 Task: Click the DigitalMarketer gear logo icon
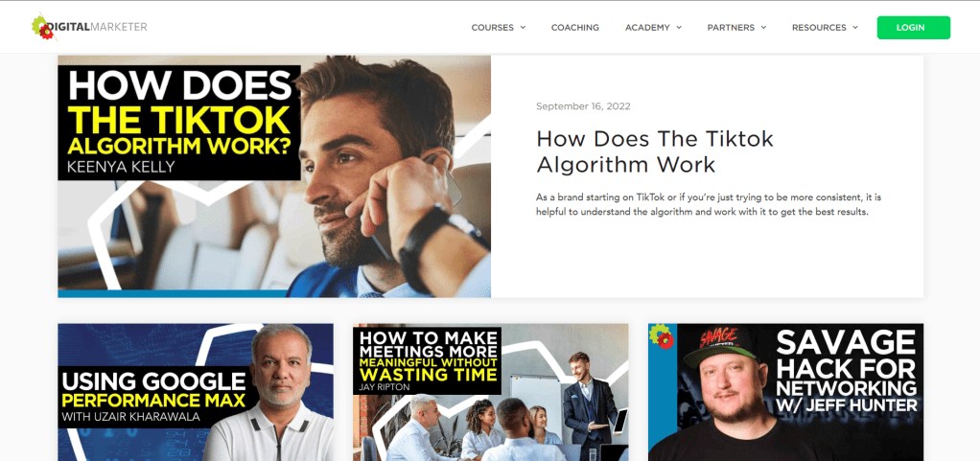pos(42,28)
